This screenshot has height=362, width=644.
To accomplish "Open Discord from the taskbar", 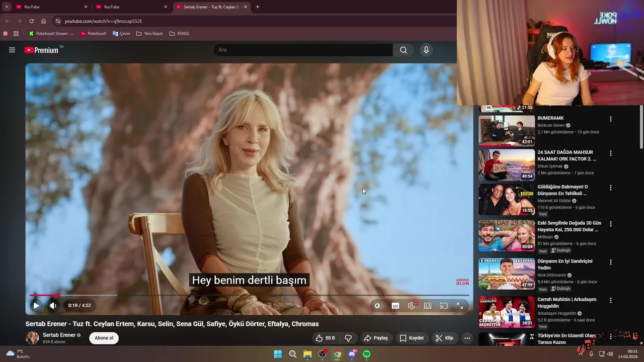I will (352, 354).
